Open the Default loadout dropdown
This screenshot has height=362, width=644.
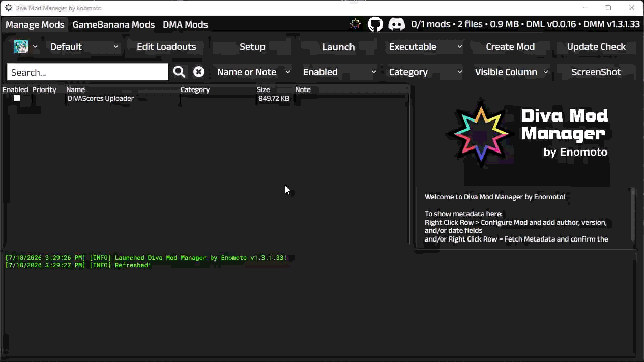coord(84,47)
